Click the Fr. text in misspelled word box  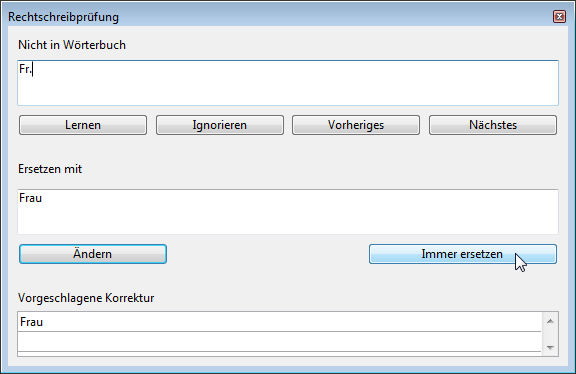25,69
